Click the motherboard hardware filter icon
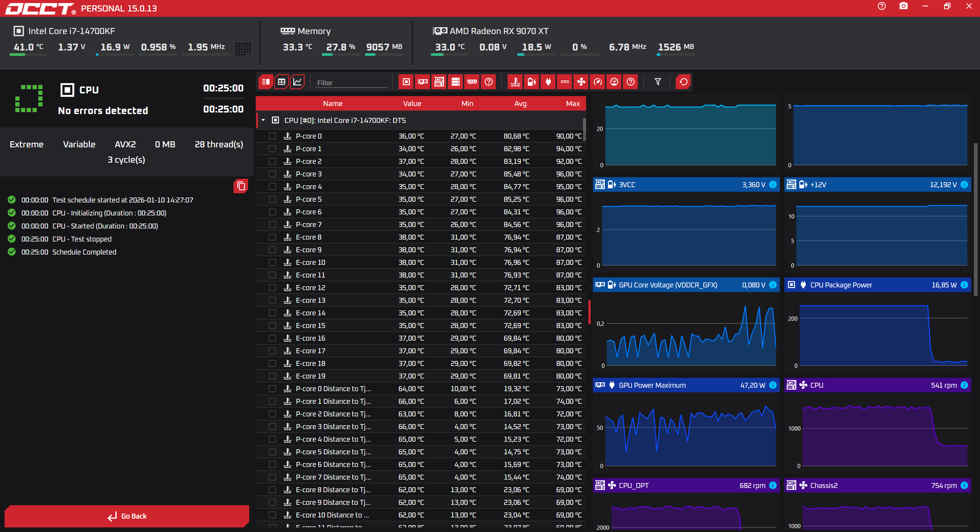 (439, 82)
